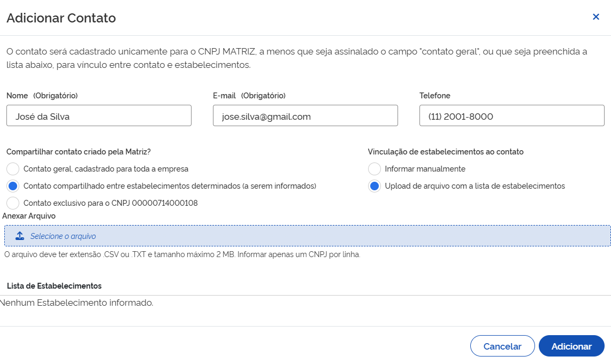Focus the E-mail input field
Screen dimensions: 611x364
[x=305, y=116]
